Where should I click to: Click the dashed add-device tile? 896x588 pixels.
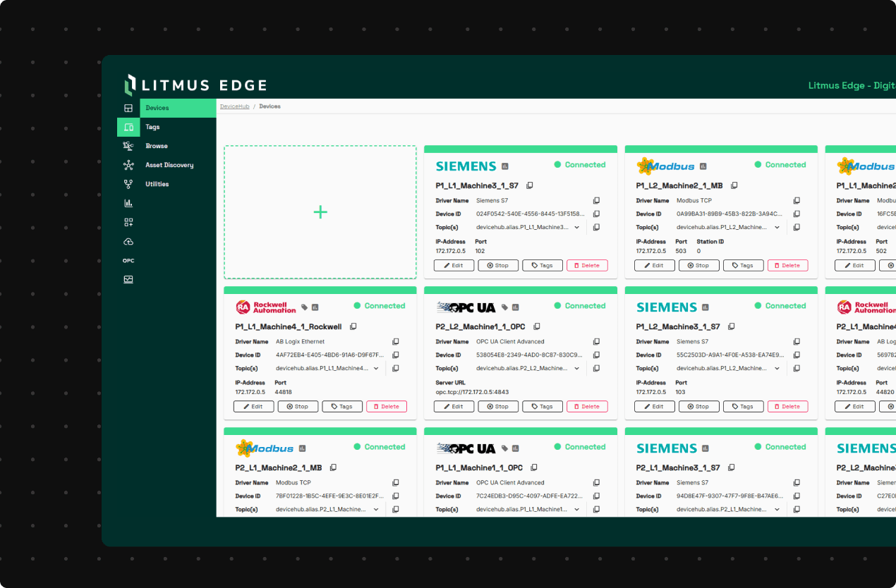tap(320, 212)
